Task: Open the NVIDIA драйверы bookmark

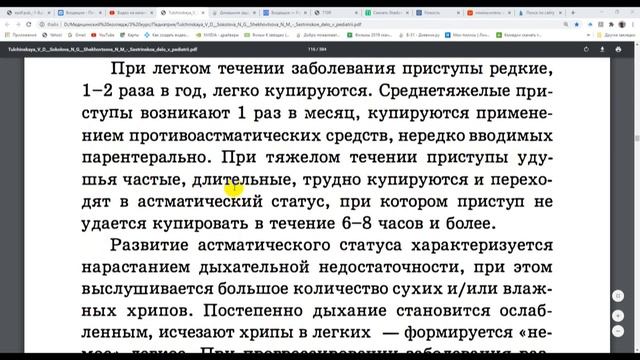Action: click(x=218, y=35)
